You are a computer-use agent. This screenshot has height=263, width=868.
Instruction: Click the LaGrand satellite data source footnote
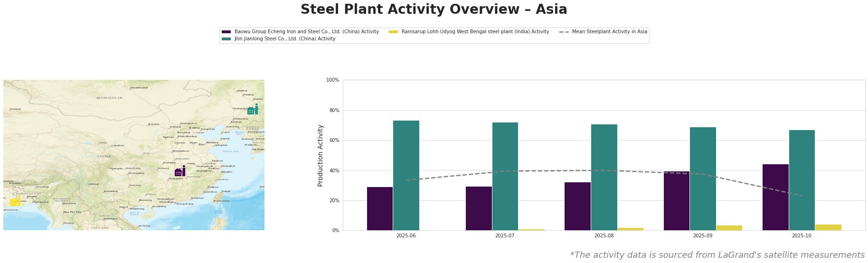717,255
